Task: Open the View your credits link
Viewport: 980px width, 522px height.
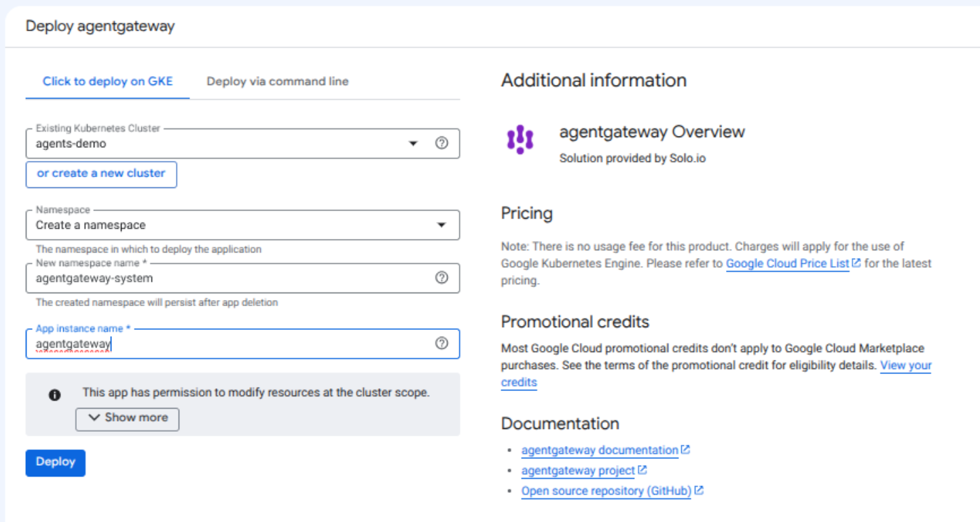Action: pyautogui.click(x=716, y=373)
